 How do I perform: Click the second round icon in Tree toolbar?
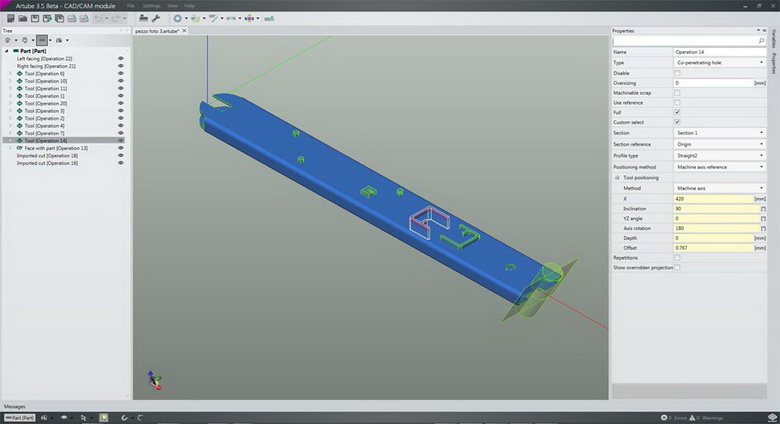coord(24,40)
